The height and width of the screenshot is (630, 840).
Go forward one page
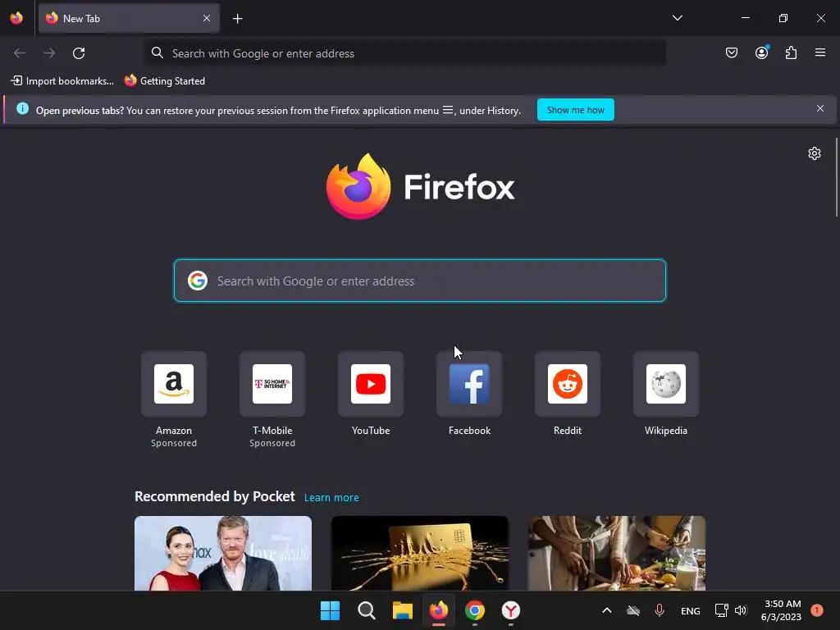49,53
